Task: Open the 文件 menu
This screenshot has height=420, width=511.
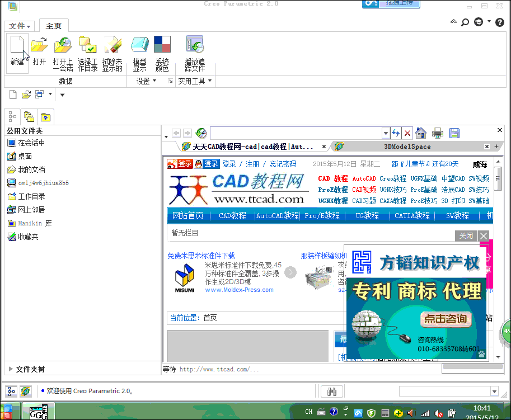Action: pyautogui.click(x=20, y=26)
